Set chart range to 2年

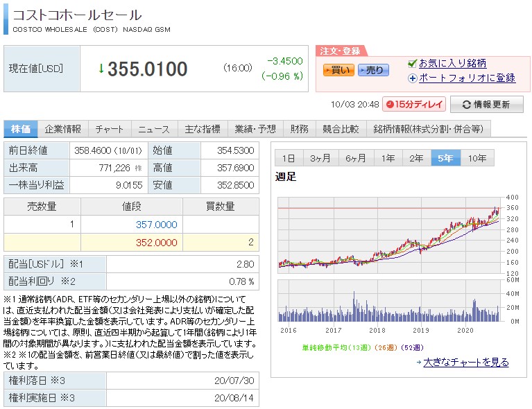click(x=416, y=157)
